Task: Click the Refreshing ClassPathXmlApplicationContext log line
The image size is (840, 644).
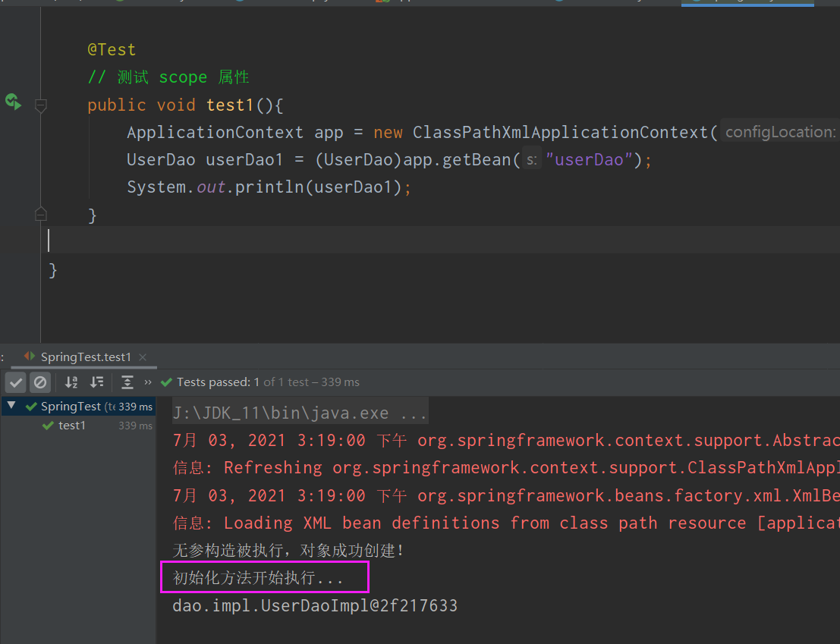Action: 505,467
